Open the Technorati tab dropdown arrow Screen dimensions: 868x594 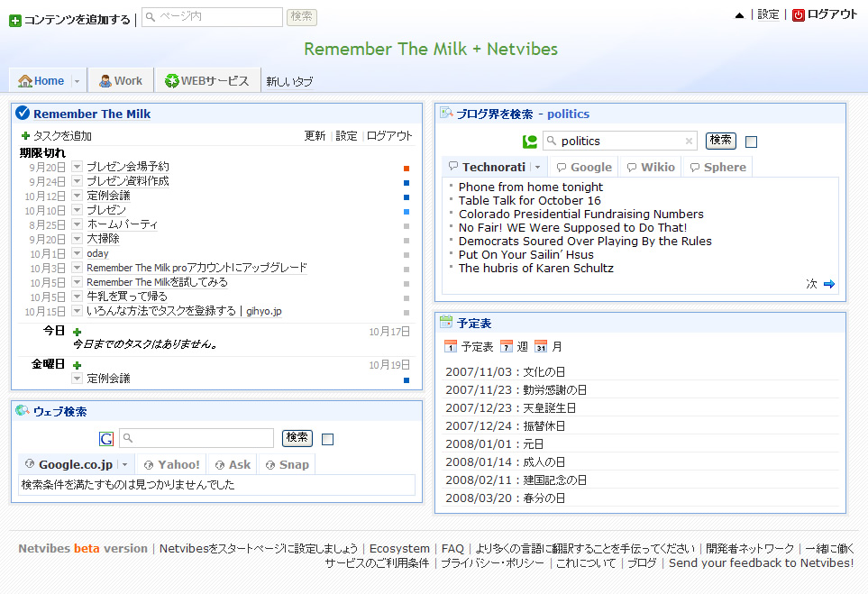[537, 167]
